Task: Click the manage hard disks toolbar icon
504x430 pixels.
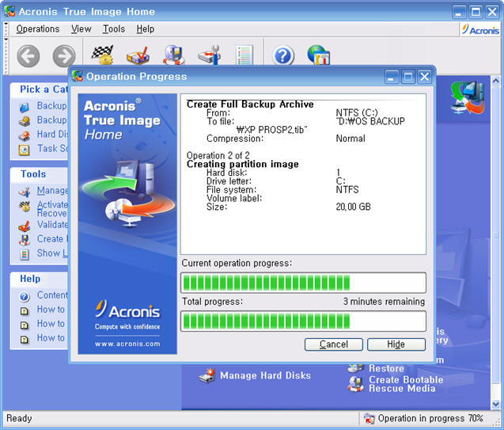Action: pyautogui.click(x=210, y=55)
